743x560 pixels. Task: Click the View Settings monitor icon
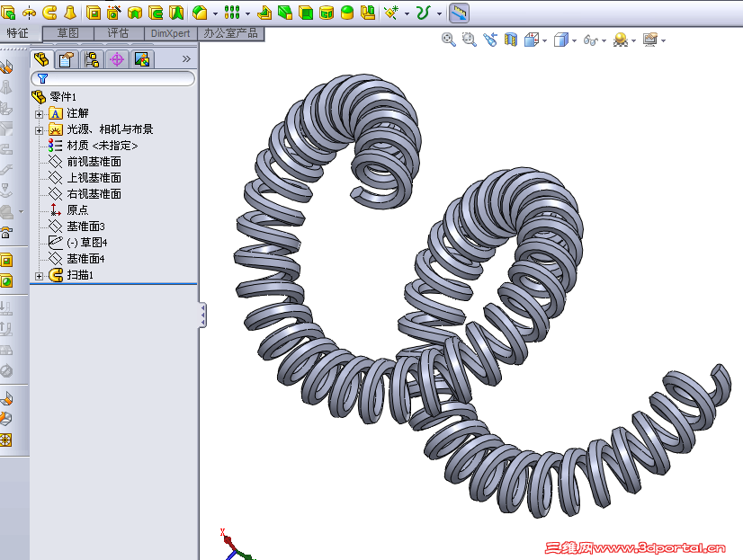pyautogui.click(x=650, y=40)
